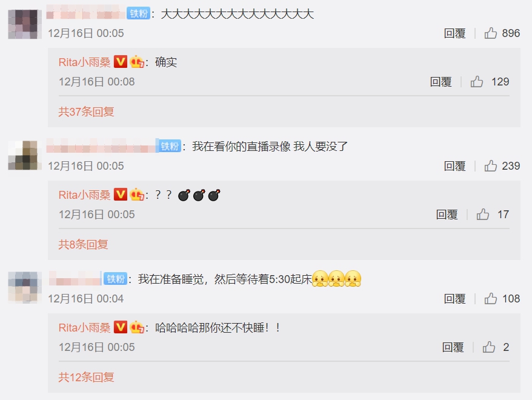Reply to Rita's bomb emoji comment via 回覆
Viewport: 532px width, 400px height.
447,214
